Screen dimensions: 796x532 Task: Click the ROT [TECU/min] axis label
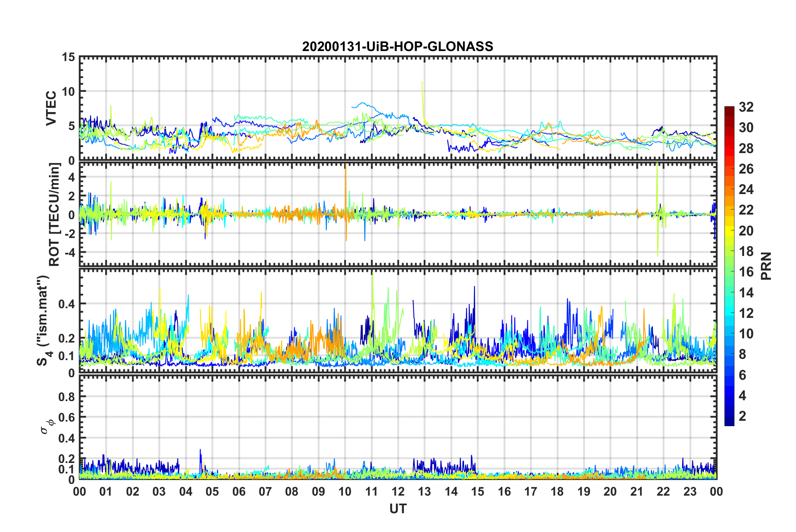click(54, 215)
